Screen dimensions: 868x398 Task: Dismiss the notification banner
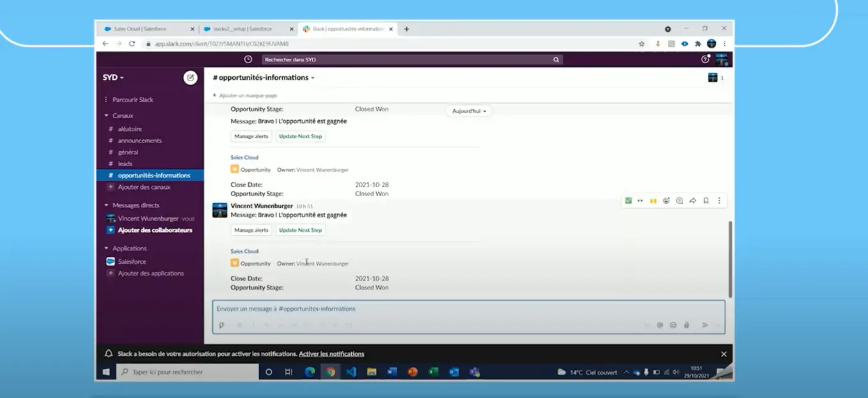(x=723, y=354)
